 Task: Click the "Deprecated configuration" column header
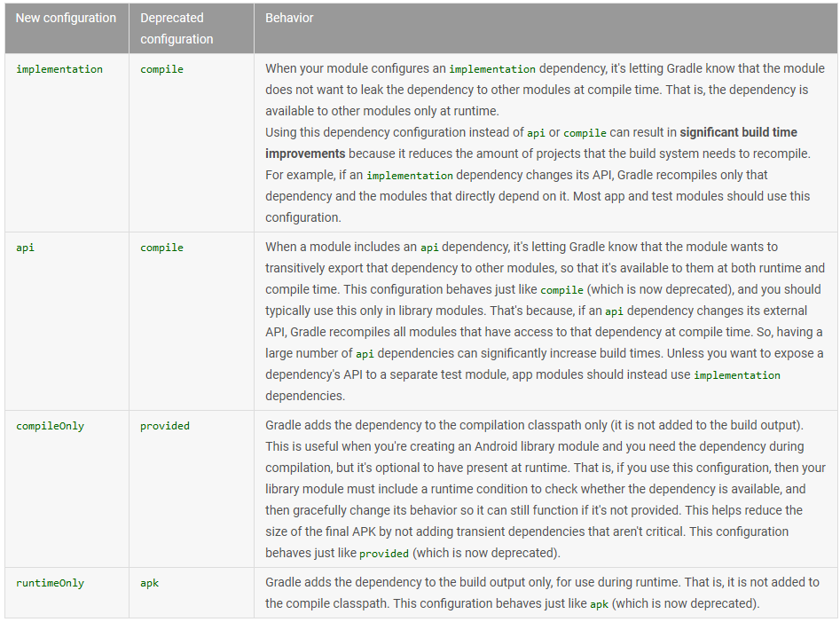[177, 28]
